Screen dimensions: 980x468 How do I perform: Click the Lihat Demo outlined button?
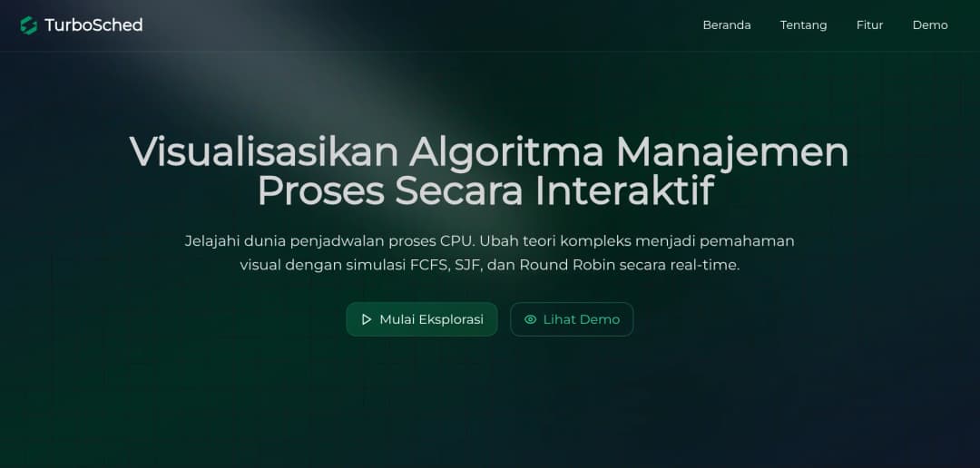point(572,319)
